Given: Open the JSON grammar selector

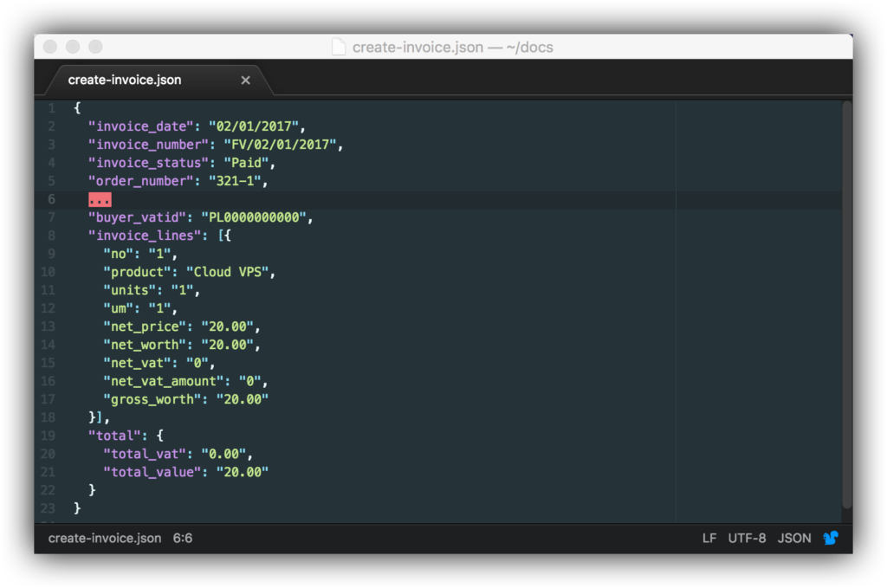Looking at the screenshot, I should pyautogui.click(x=794, y=538).
